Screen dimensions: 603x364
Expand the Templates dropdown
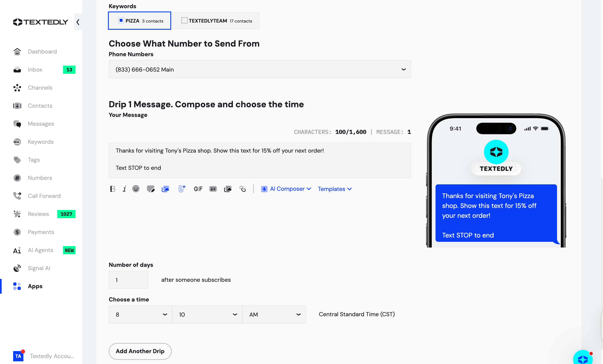tap(335, 189)
